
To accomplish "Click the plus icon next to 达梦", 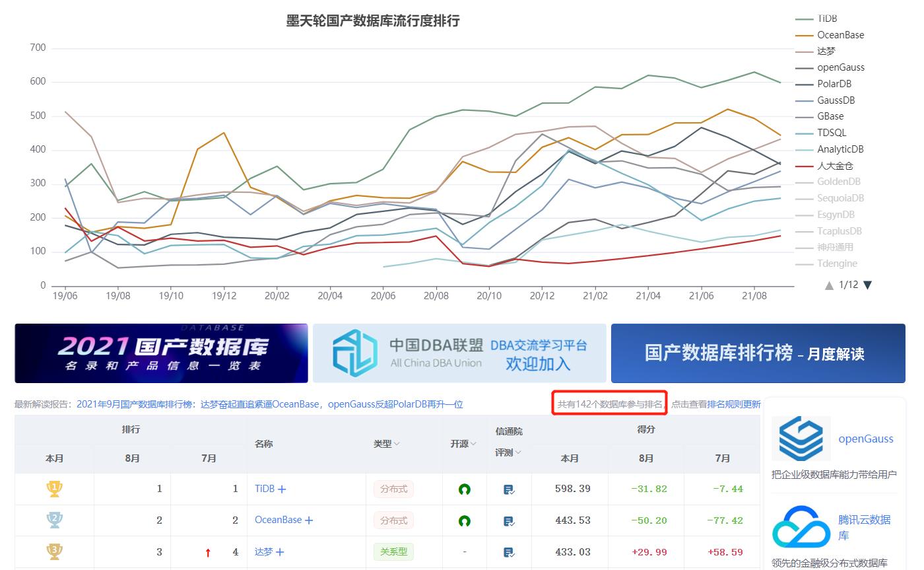I will coord(280,552).
